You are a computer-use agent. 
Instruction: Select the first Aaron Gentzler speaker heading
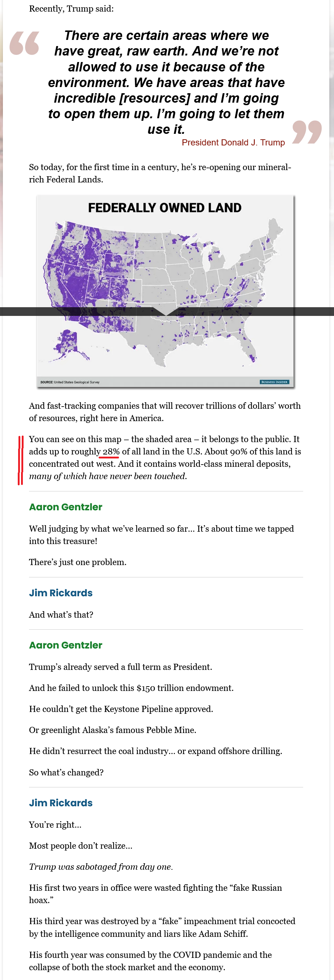point(65,507)
